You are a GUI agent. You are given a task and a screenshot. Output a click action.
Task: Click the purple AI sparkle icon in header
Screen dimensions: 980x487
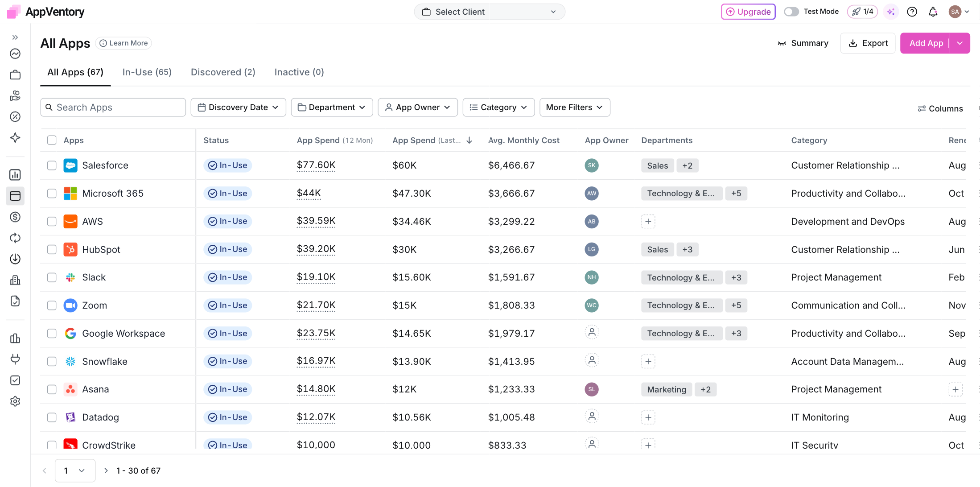[891, 12]
